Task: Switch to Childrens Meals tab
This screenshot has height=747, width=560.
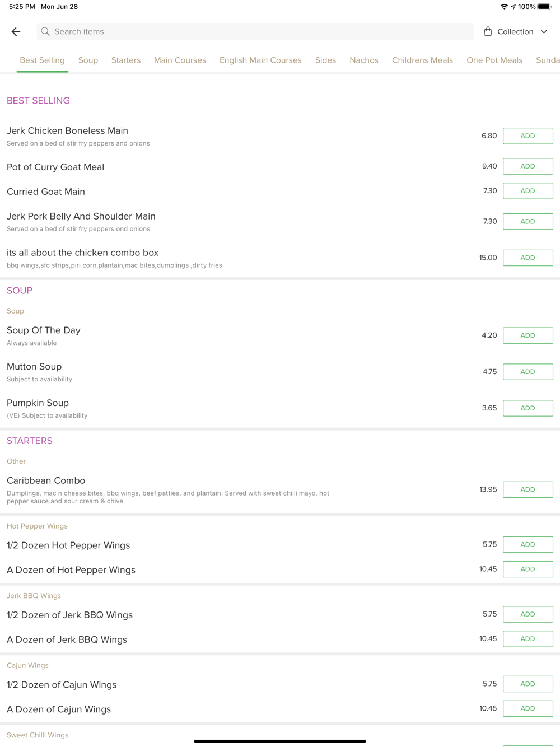Action: pyautogui.click(x=422, y=60)
